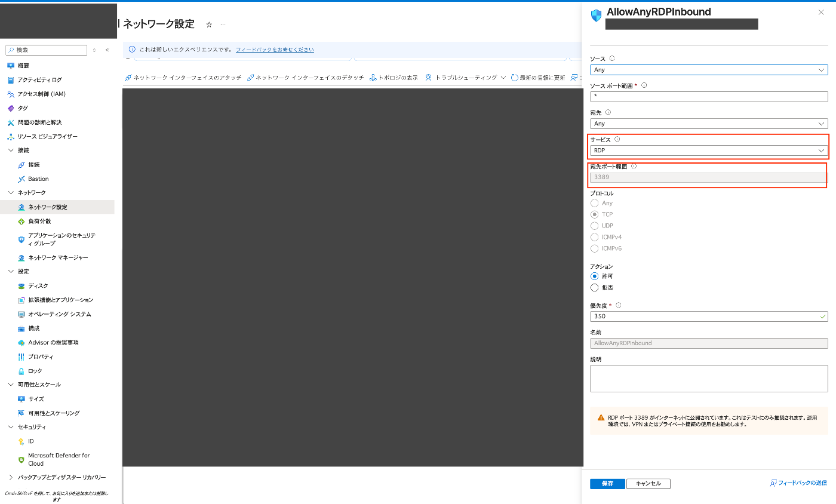Click the キャンセル cancel button

648,484
